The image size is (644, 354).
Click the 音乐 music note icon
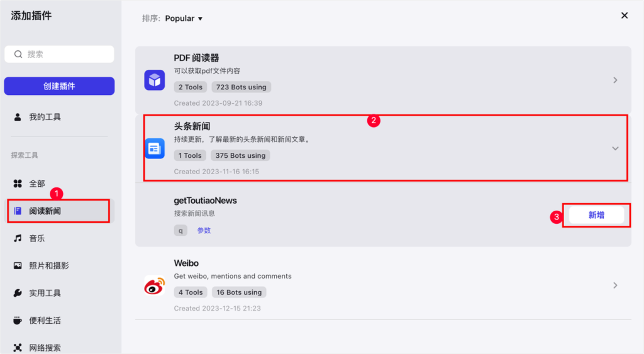point(18,238)
